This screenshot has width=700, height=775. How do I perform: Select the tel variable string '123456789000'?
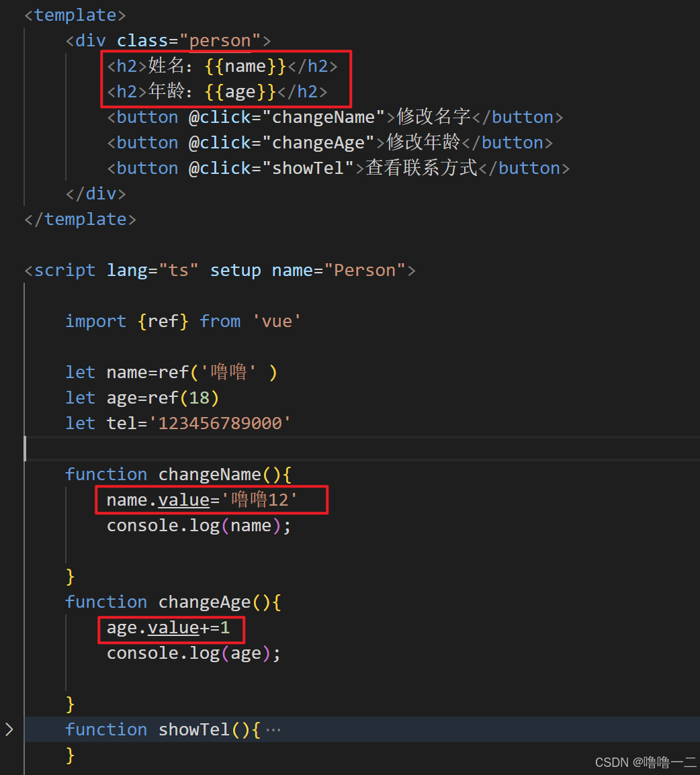(216, 422)
